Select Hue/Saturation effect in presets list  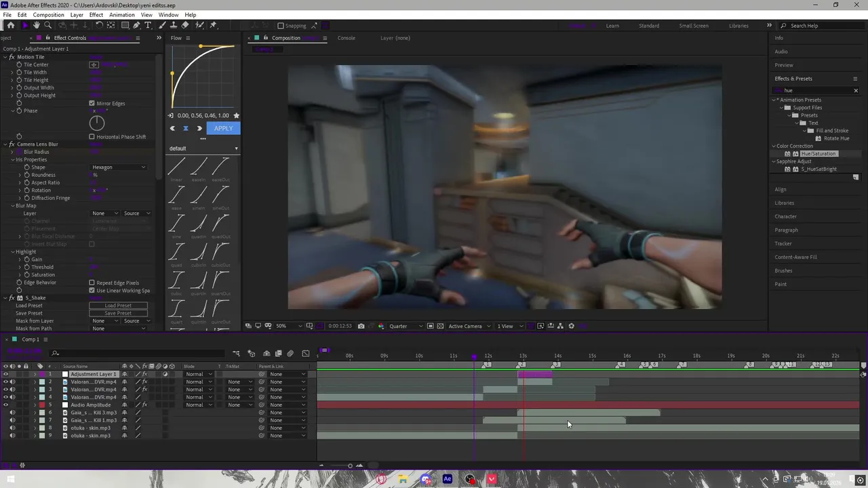818,154
